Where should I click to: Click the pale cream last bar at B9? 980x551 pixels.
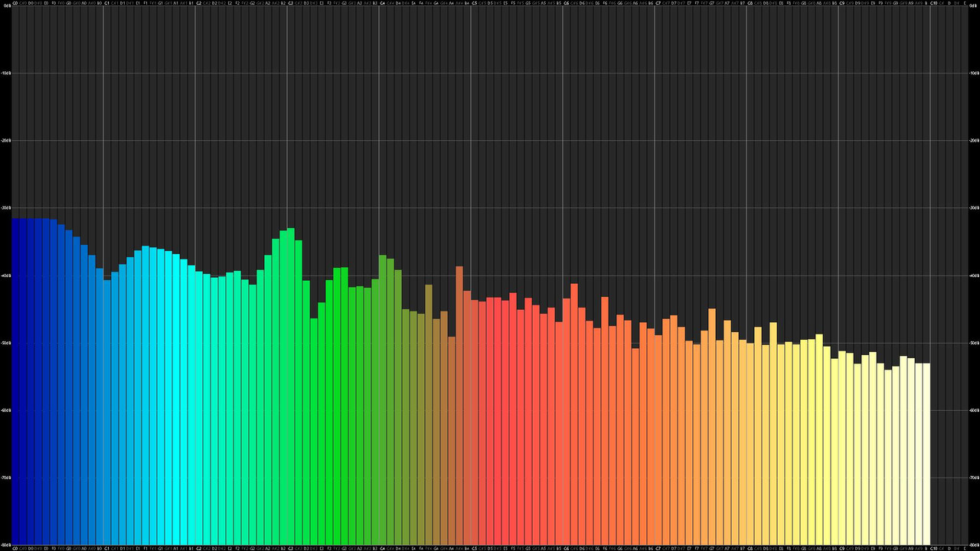click(x=926, y=454)
